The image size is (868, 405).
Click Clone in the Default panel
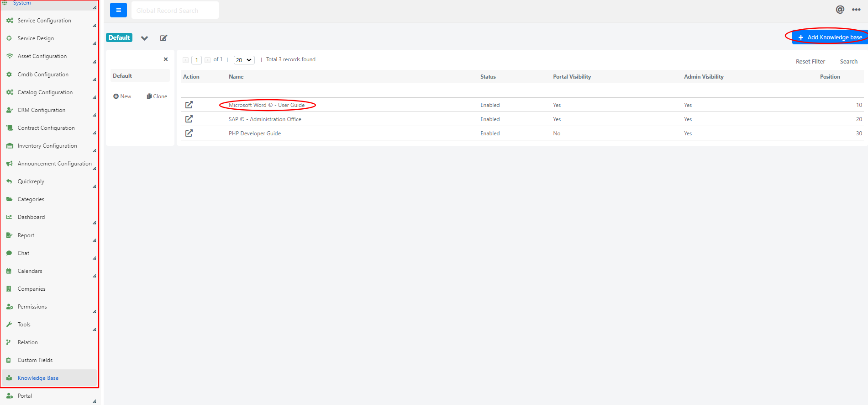[x=157, y=96]
